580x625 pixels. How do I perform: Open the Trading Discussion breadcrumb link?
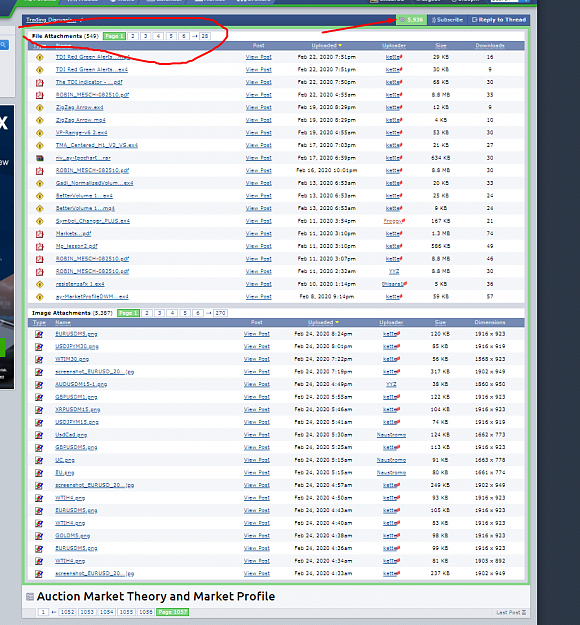(x=51, y=20)
